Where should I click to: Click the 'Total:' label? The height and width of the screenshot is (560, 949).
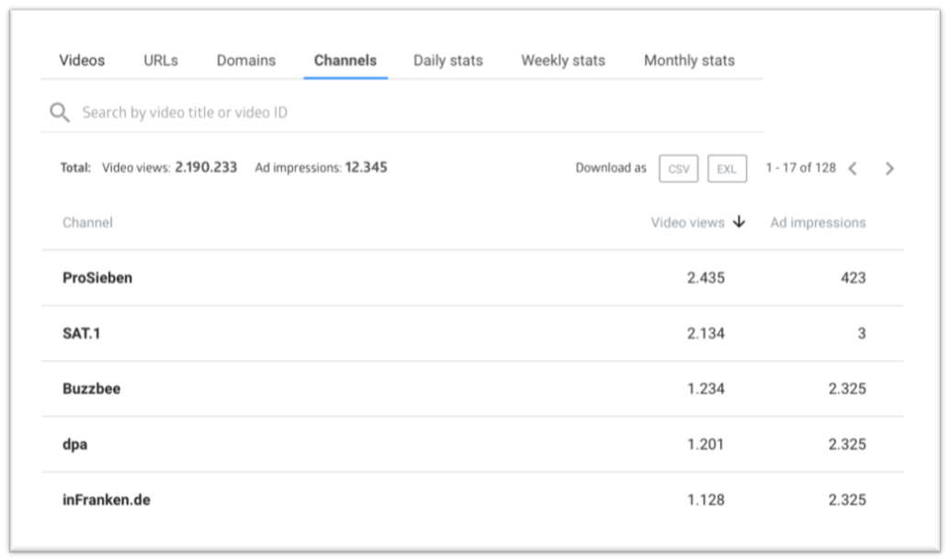(75, 167)
